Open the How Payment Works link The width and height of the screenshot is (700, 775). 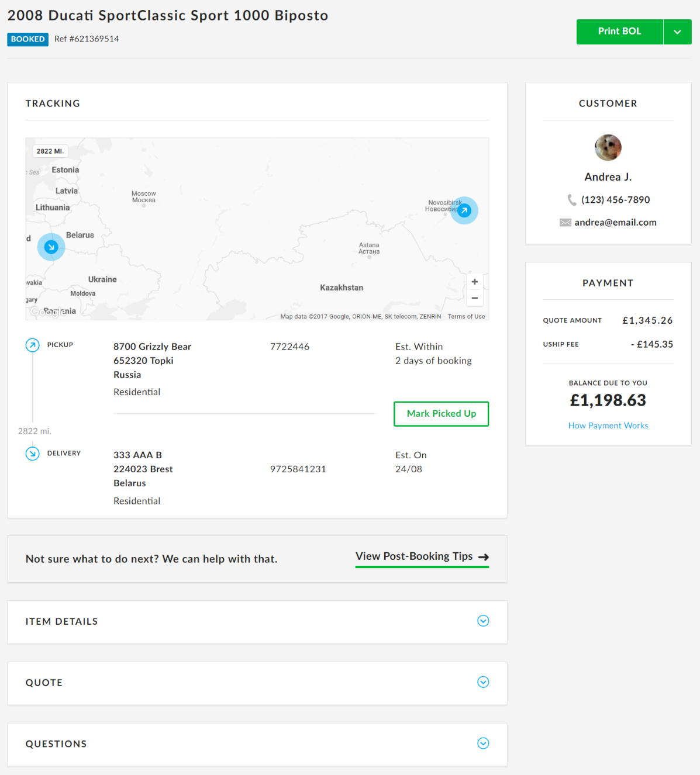[x=608, y=425]
